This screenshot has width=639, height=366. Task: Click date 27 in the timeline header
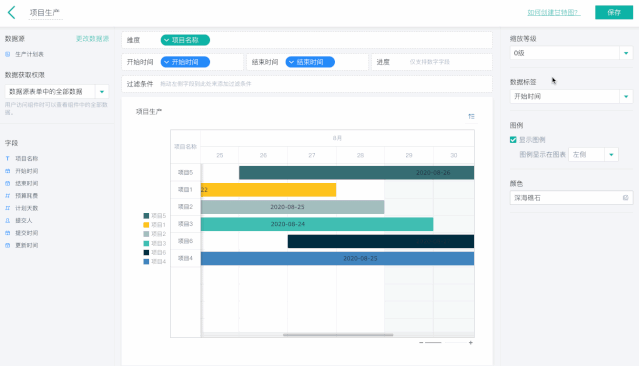pyautogui.click(x=312, y=155)
